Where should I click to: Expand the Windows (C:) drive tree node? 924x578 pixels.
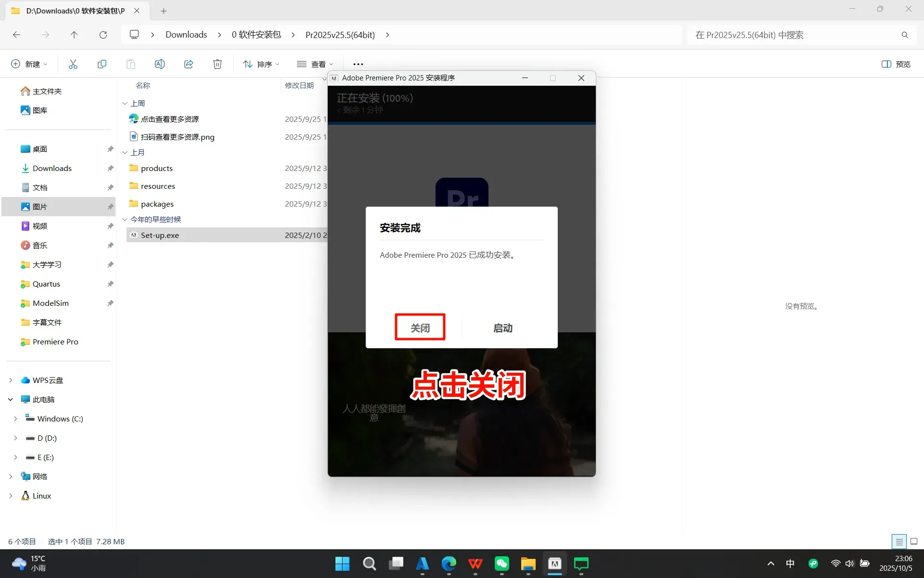[15, 419]
